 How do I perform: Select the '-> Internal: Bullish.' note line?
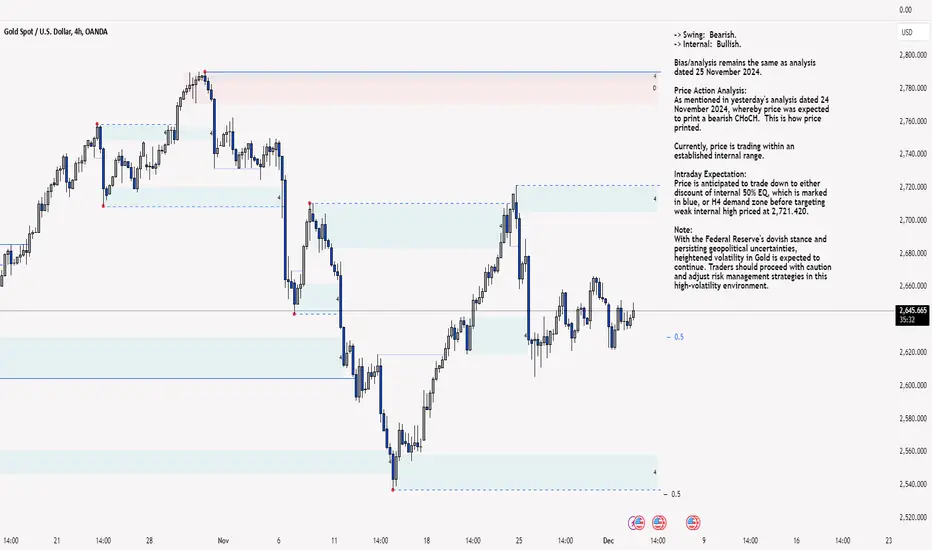707,44
